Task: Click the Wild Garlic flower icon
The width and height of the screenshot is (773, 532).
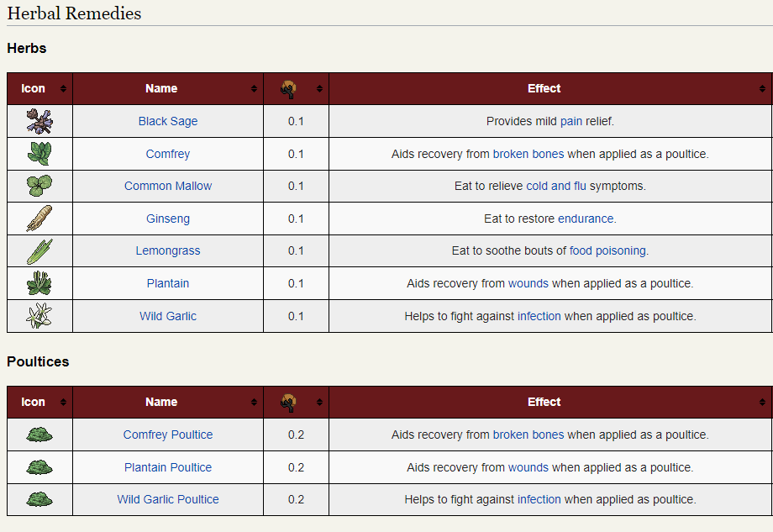Action: click(39, 316)
